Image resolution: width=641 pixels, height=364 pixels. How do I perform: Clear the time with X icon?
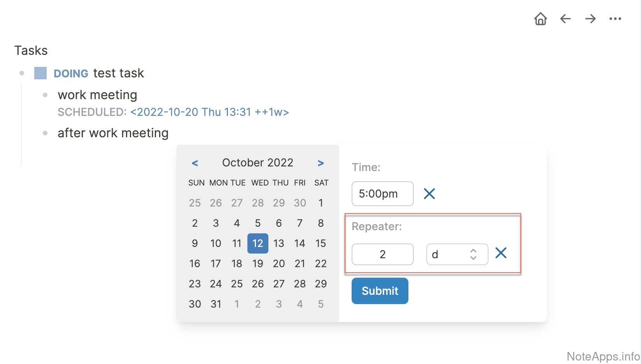coord(429,194)
